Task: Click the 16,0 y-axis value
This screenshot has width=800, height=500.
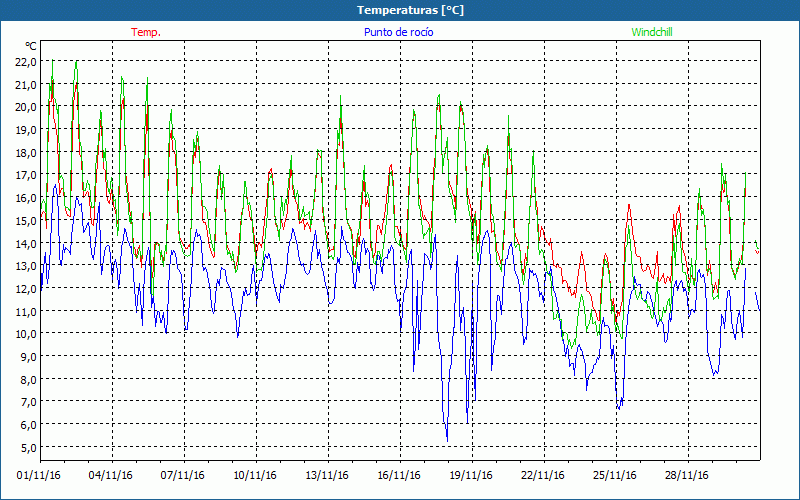Action: [27, 198]
